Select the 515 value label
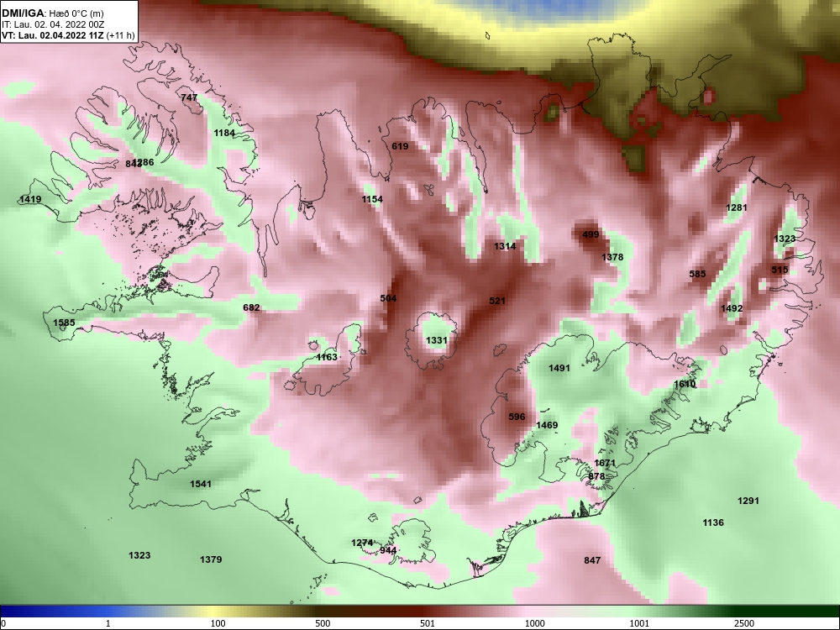 click(780, 270)
